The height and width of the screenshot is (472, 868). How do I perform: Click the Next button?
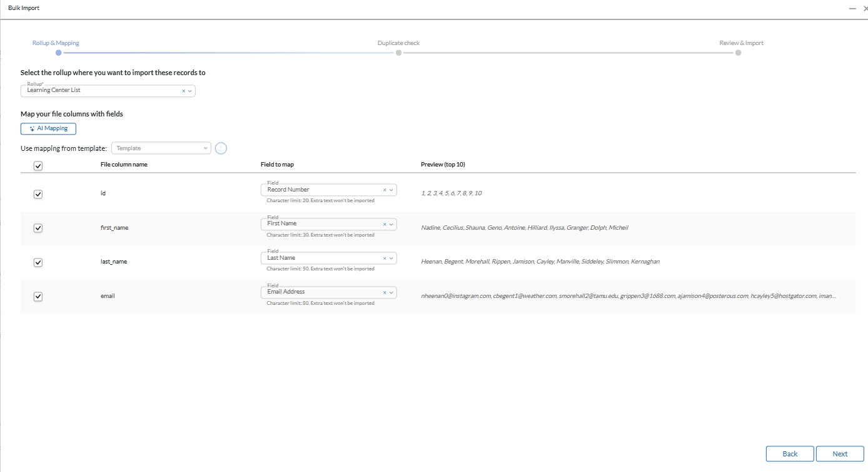839,454
